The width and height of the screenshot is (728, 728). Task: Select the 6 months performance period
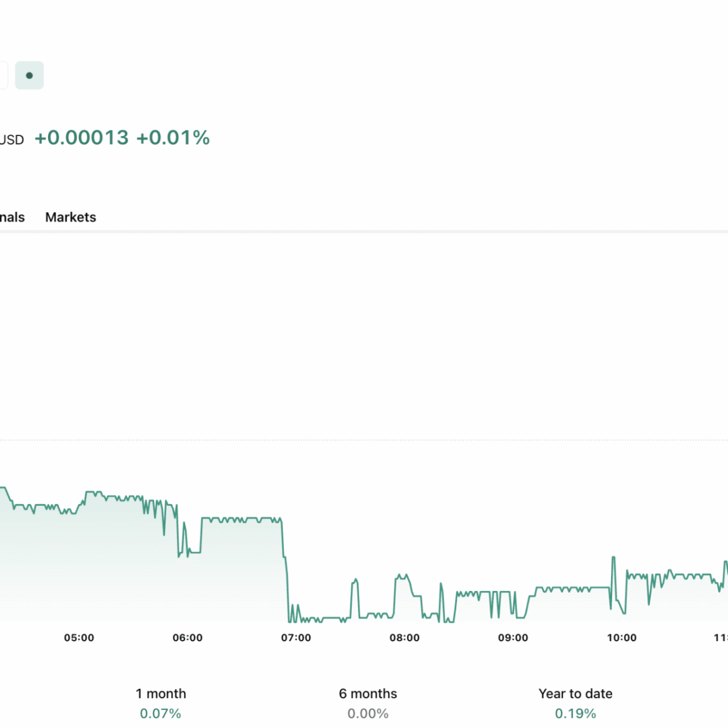(368, 693)
